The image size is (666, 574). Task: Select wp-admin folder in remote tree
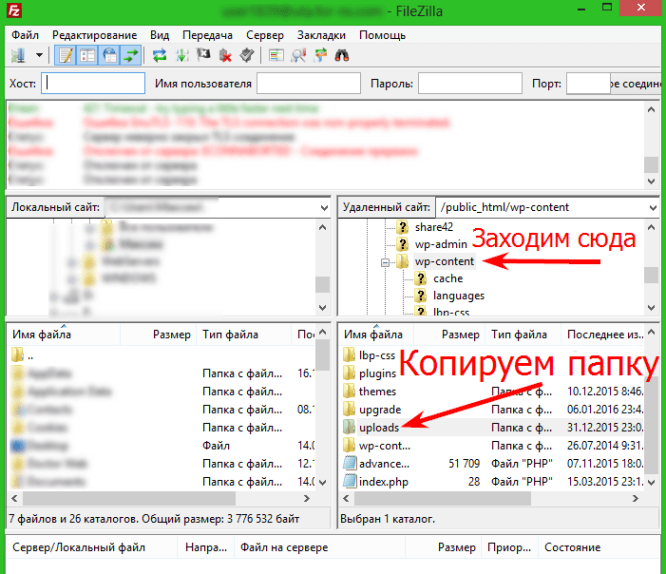click(441, 244)
